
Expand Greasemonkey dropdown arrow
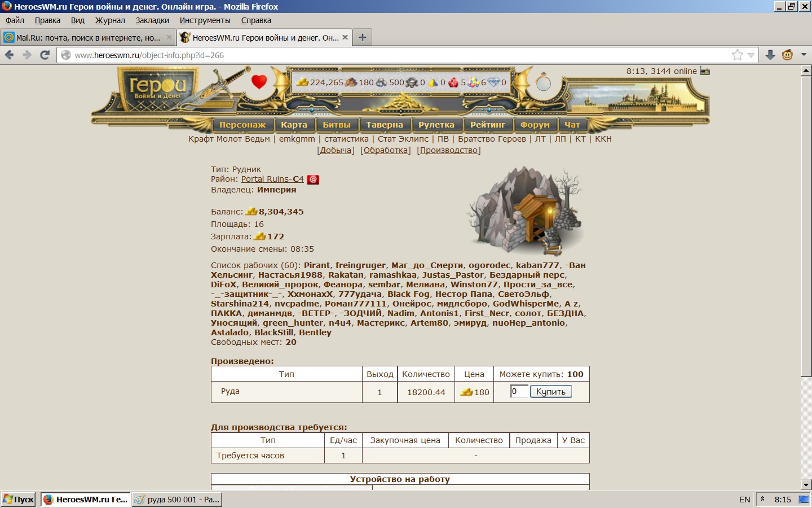click(804, 55)
